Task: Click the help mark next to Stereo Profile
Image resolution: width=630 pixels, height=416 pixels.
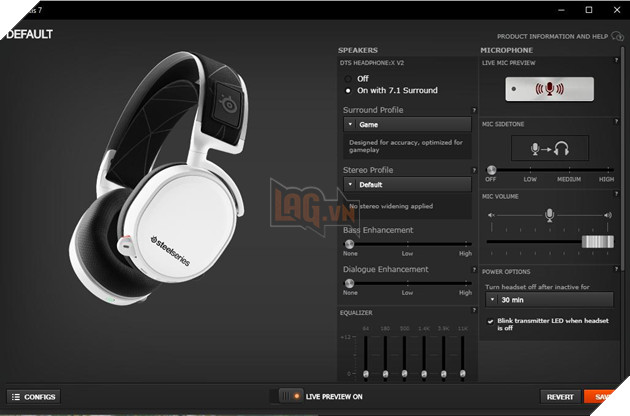Action: click(x=474, y=170)
